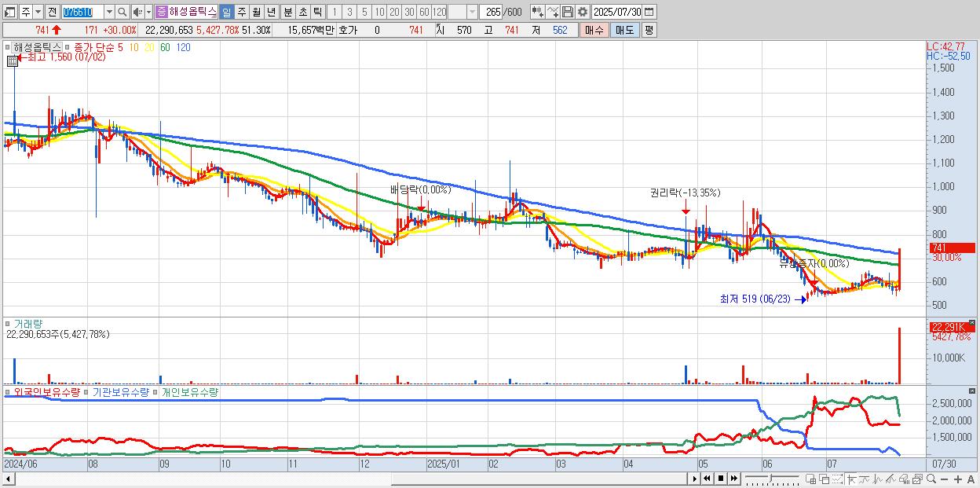Stop the chart replay
Image resolution: width=980 pixels, height=488 pixels.
[721, 479]
